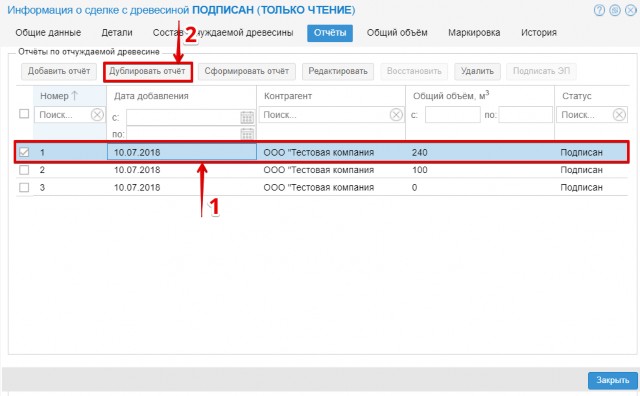
Task: Show the История tab
Action: click(538, 33)
